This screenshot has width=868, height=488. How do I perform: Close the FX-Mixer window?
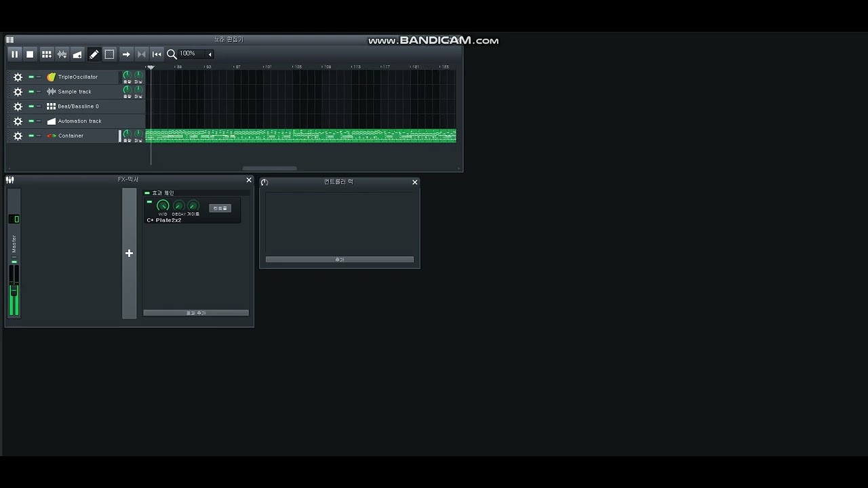coord(249,180)
